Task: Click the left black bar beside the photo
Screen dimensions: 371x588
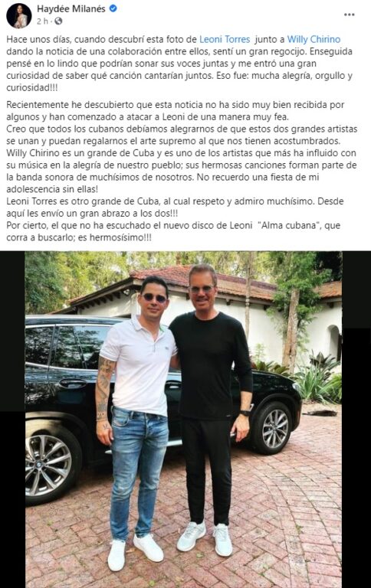Action: [x=12, y=420]
